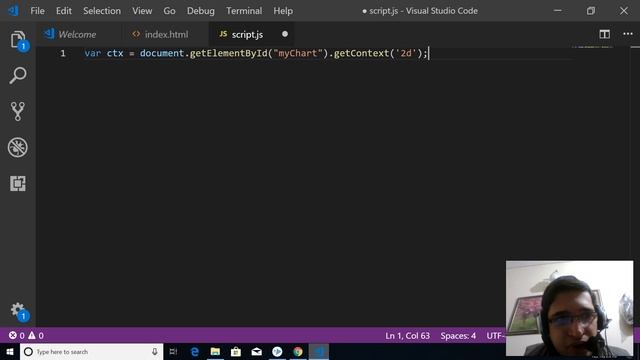Open the Help menu
The height and width of the screenshot is (360, 640).
(283, 11)
